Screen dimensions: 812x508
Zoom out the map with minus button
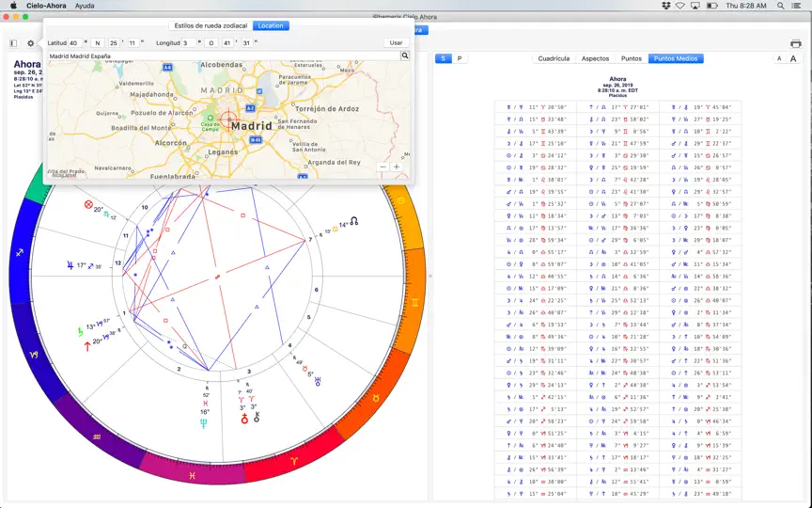coord(383,167)
